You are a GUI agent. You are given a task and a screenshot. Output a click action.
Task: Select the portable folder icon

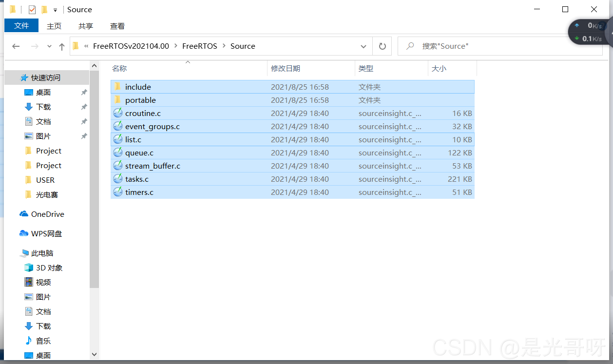click(x=117, y=100)
